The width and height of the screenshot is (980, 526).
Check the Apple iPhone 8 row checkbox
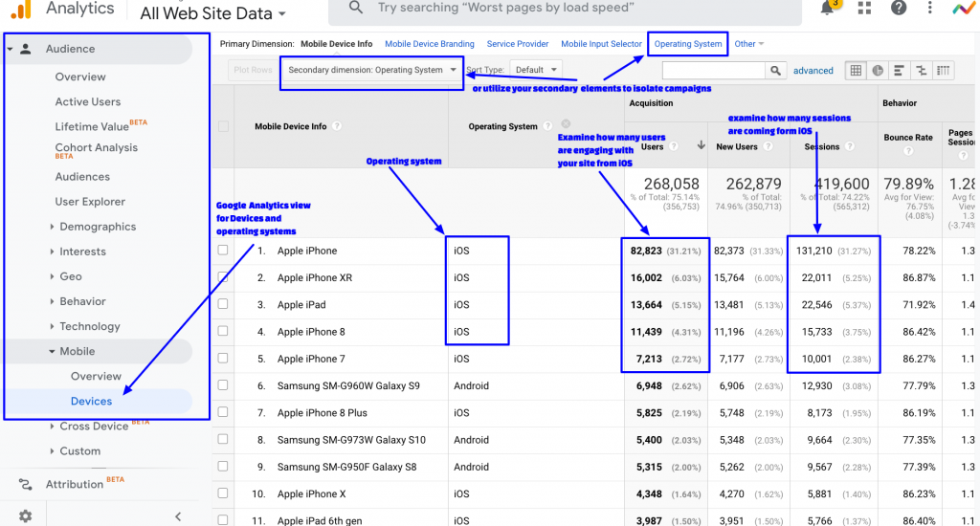[x=223, y=331]
